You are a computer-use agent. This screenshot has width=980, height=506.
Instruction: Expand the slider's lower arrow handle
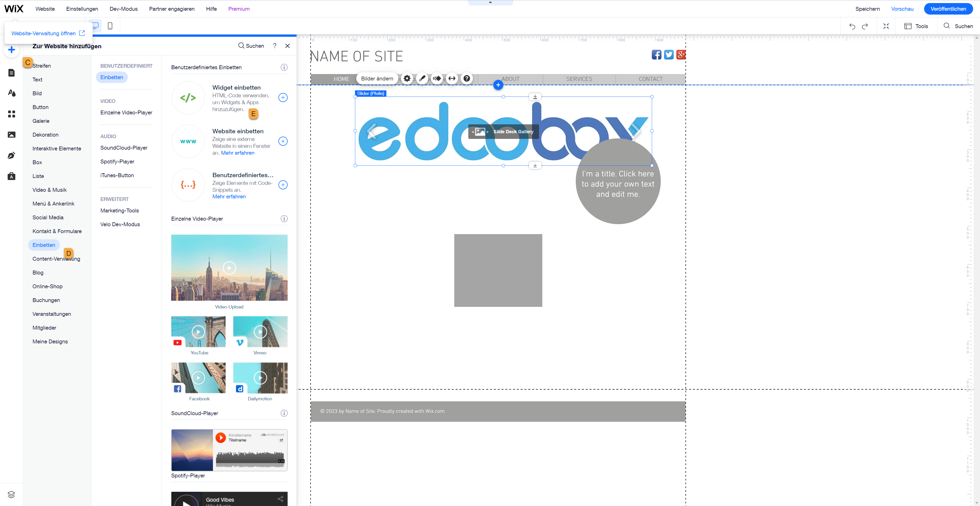point(535,165)
